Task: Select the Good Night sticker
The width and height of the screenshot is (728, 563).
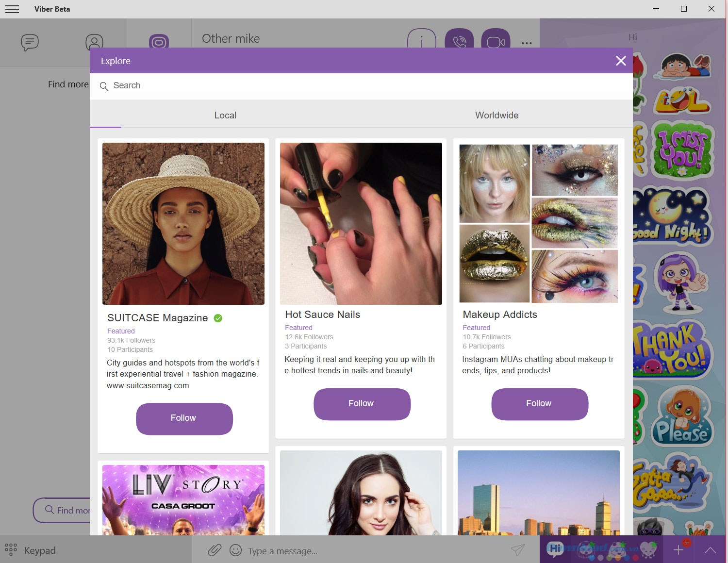Action: (x=672, y=216)
